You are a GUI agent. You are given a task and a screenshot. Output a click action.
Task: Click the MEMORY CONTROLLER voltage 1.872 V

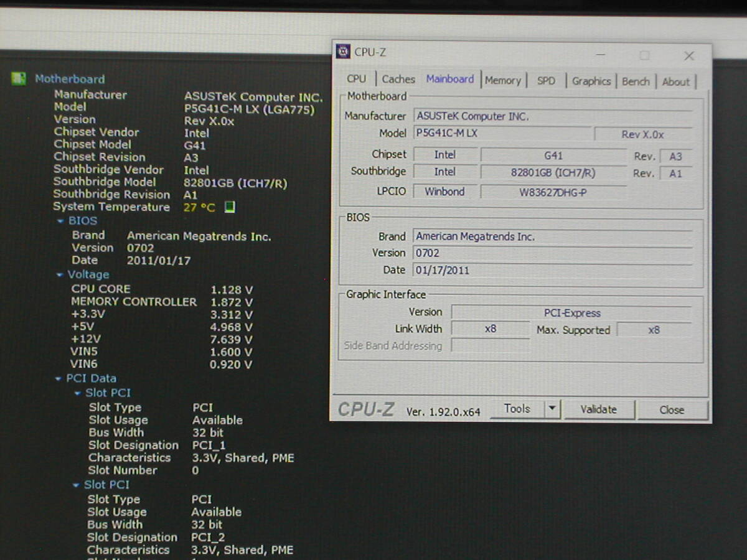click(232, 302)
